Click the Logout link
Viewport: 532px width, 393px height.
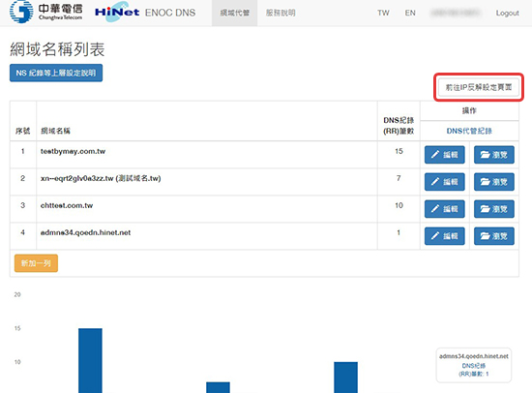[507, 13]
